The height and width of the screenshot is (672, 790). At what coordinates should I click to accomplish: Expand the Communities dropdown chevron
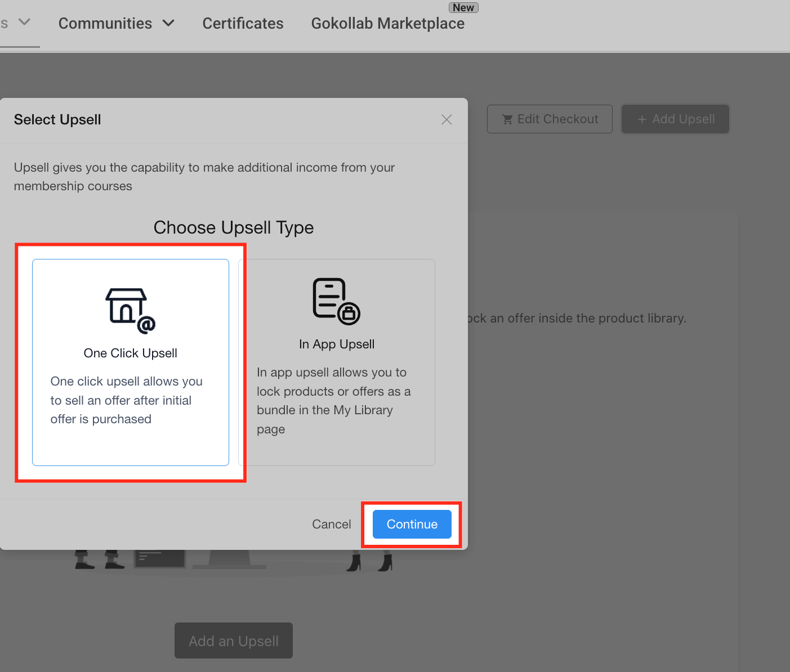point(168,23)
